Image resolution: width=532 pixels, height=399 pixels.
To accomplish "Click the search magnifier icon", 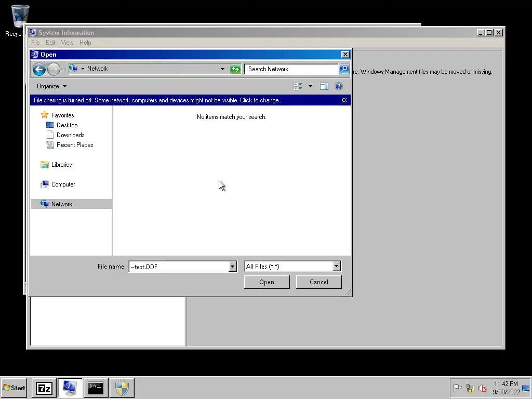I will tap(344, 69).
